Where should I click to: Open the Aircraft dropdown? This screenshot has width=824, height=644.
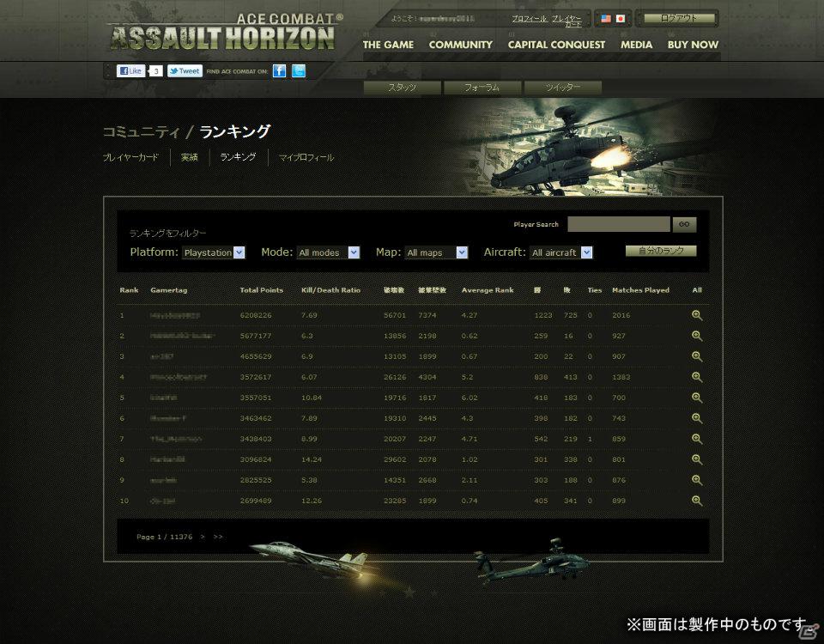pyautogui.click(x=561, y=252)
